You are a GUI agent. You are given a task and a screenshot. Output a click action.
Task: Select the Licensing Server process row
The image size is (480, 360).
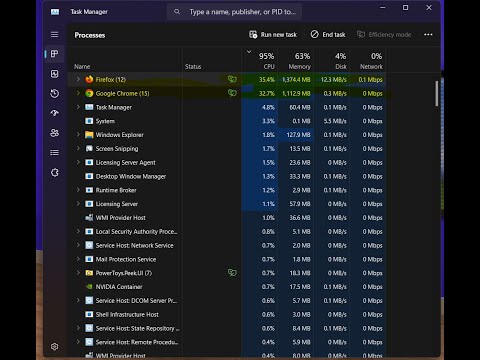pyautogui.click(x=227, y=204)
